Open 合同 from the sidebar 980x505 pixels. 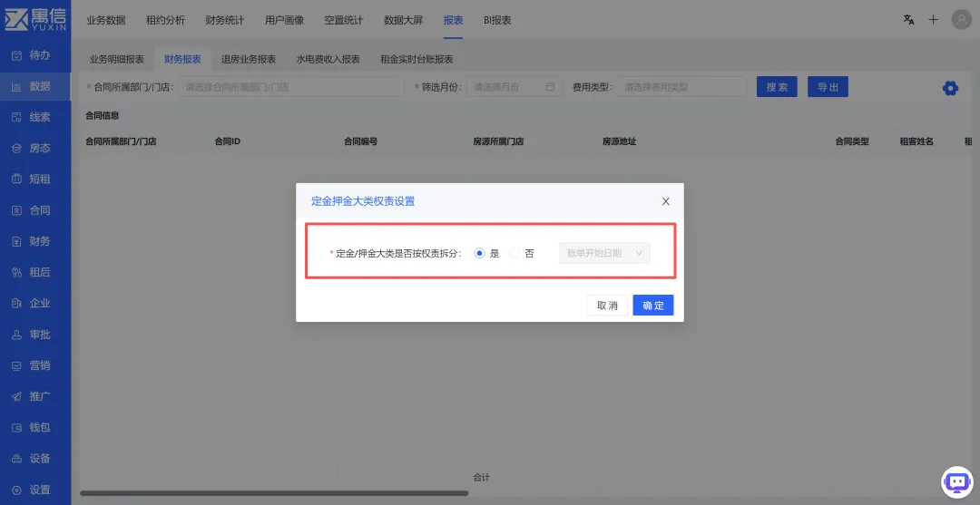pyautogui.click(x=35, y=210)
